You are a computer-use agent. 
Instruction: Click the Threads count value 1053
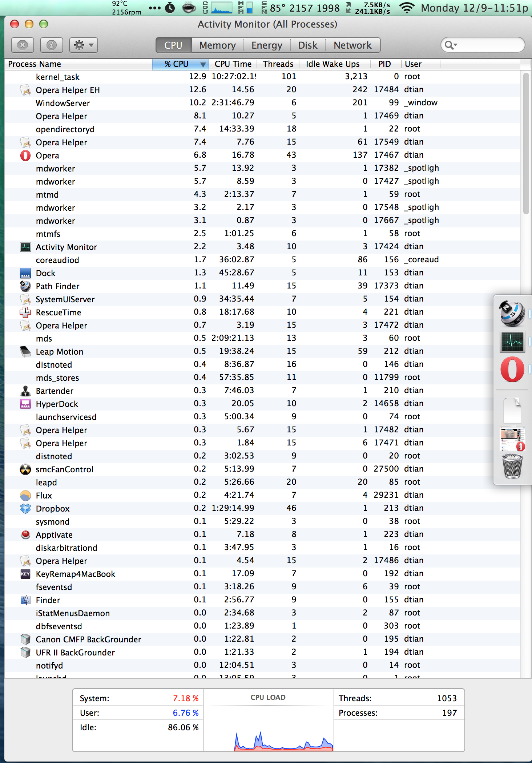tap(447, 698)
